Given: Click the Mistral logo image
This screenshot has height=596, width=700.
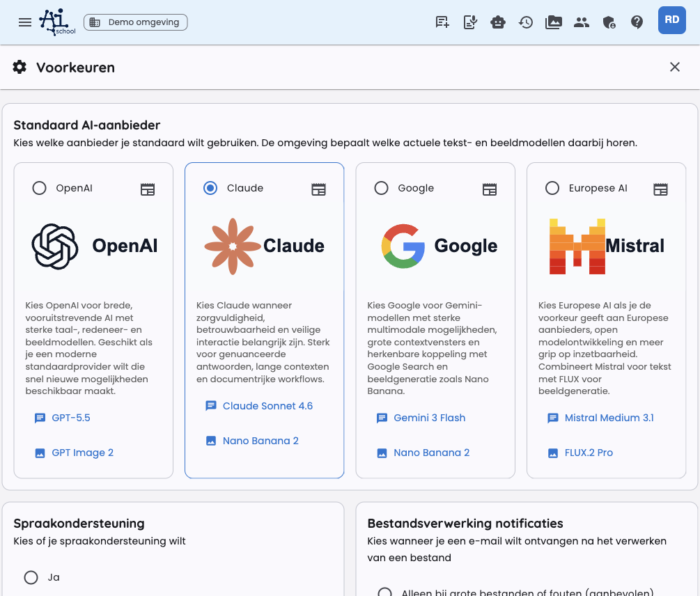Looking at the screenshot, I should (x=606, y=246).
